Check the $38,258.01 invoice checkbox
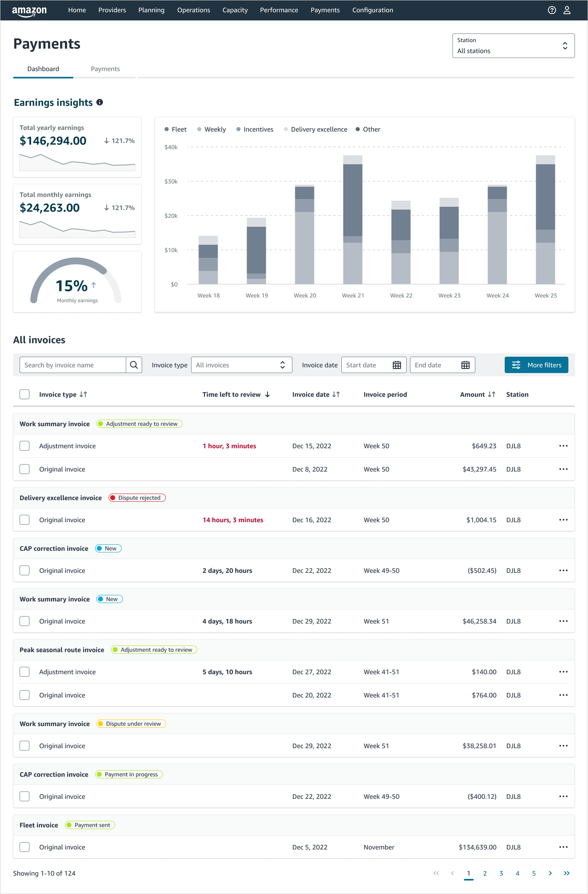Screen dimensions: 588x894 (x=24, y=746)
